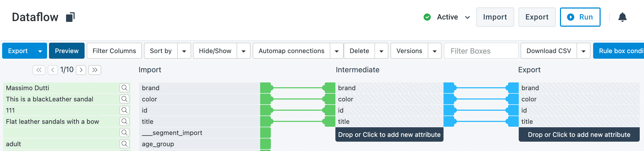Open the Download CSV dropdown arrow
This screenshot has height=151, width=644.
point(584,51)
